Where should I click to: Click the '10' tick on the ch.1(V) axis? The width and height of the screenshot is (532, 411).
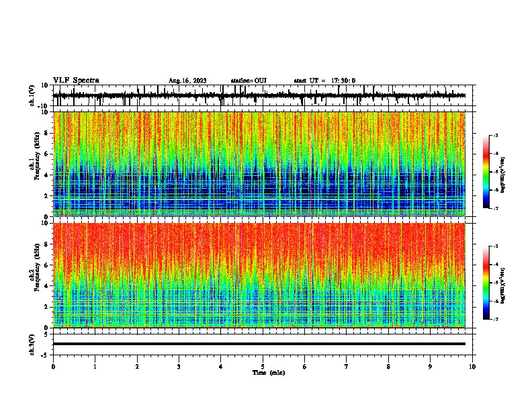45,85
